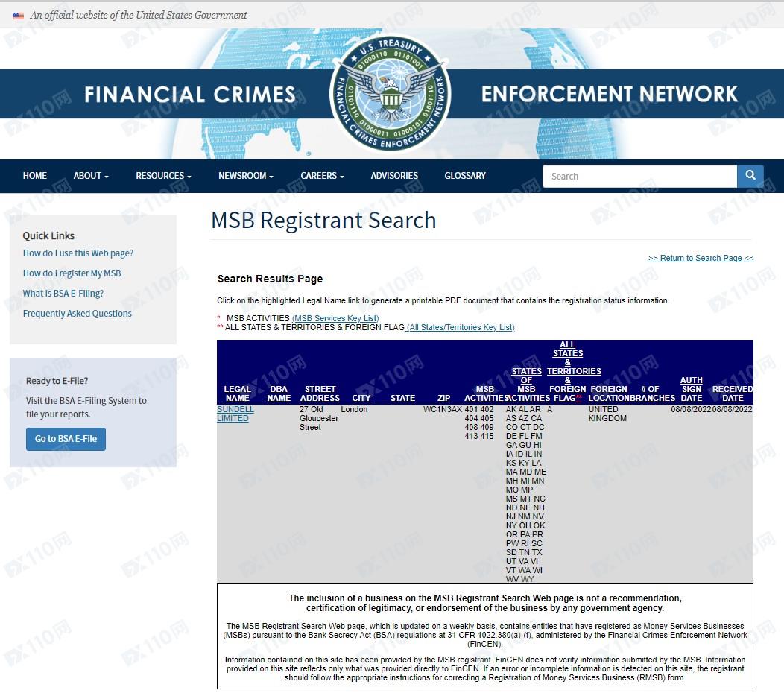Go to the Home menu item
Image resolution: width=784 pixels, height=699 pixels.
point(34,176)
